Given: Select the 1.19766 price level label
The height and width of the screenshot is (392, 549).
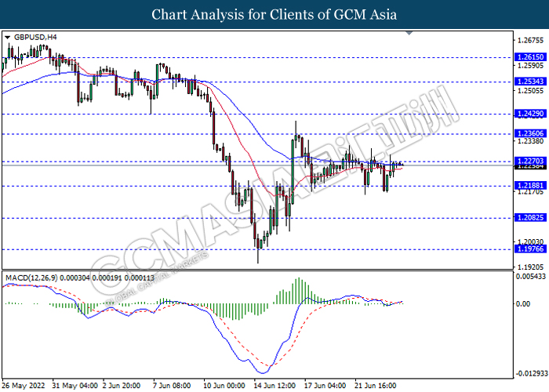Looking at the screenshot, I should pos(530,249).
